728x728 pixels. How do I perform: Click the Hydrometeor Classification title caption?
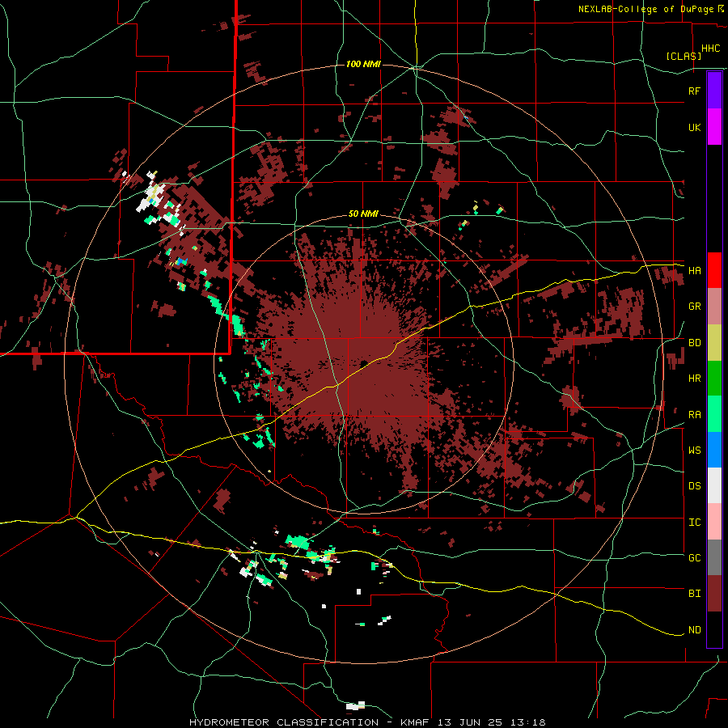[x=367, y=722]
